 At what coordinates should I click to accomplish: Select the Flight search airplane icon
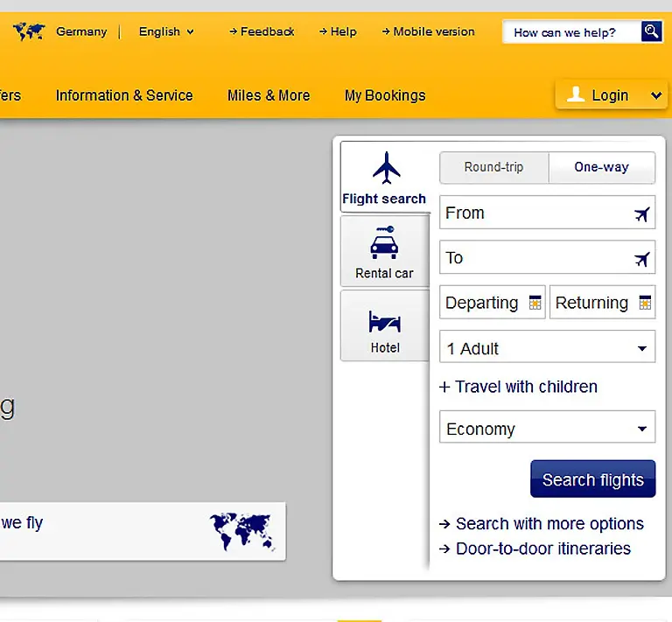(385, 167)
